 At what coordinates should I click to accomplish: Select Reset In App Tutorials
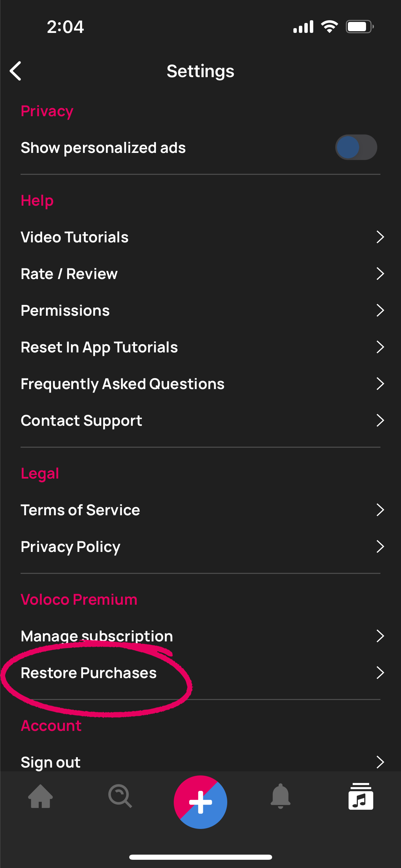(99, 347)
